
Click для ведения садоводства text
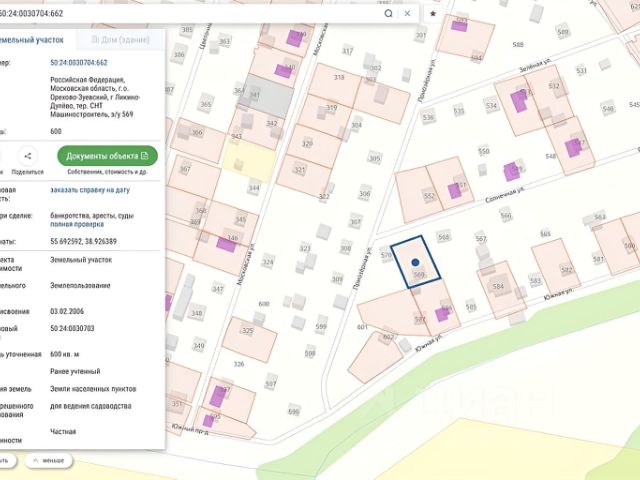click(x=91, y=406)
